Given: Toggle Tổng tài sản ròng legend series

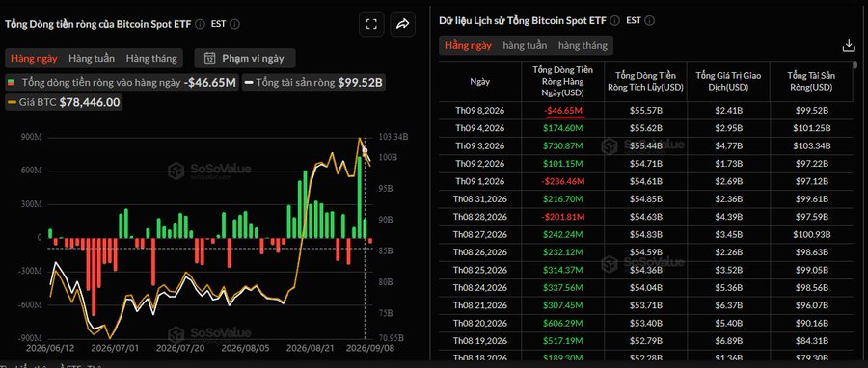Looking at the screenshot, I should [314, 83].
